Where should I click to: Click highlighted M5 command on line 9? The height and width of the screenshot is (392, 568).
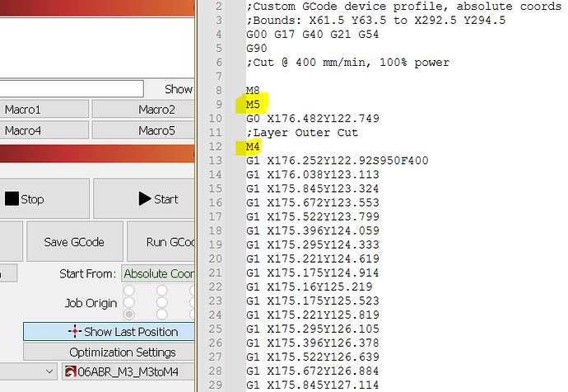coord(253,105)
